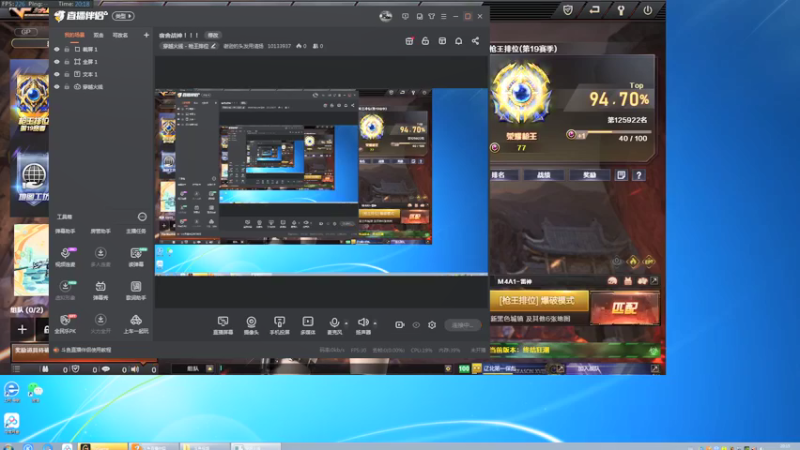Open the 全民乐PK tool
The image size is (800, 450).
(x=65, y=323)
